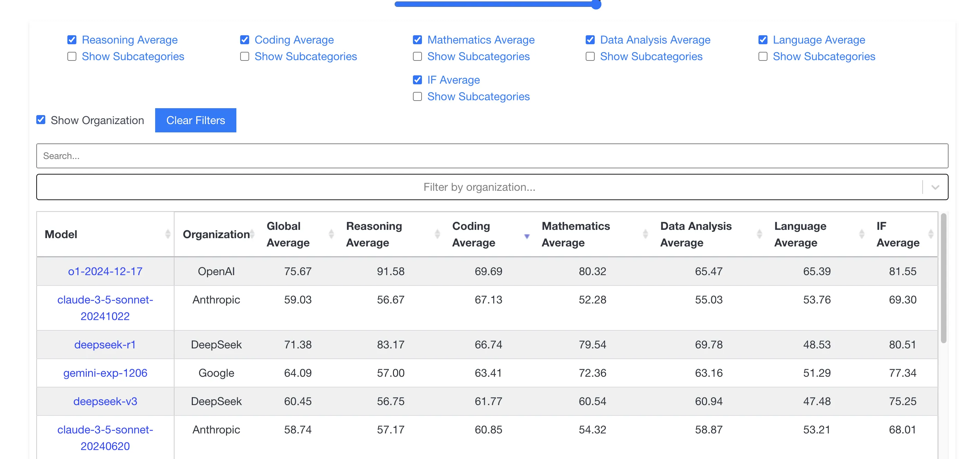Enable Show Subcategories under IF Average
Image resolution: width=980 pixels, height=459 pixels.
417,96
